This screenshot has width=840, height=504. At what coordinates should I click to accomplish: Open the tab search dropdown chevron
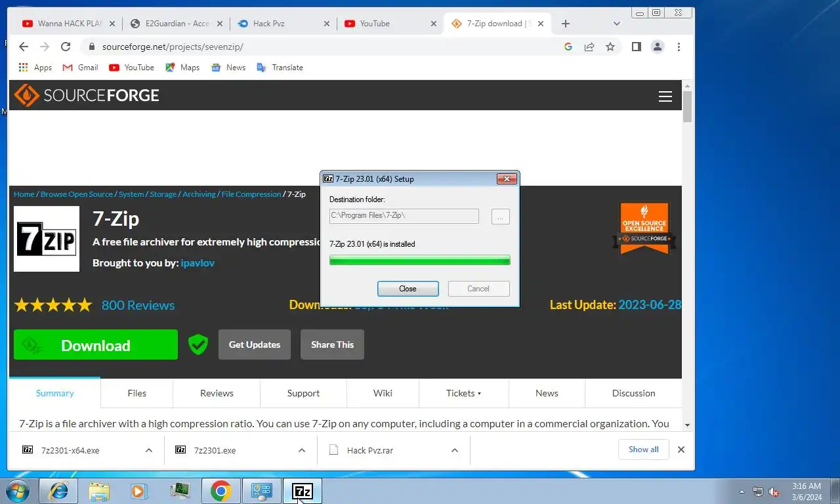point(616,24)
